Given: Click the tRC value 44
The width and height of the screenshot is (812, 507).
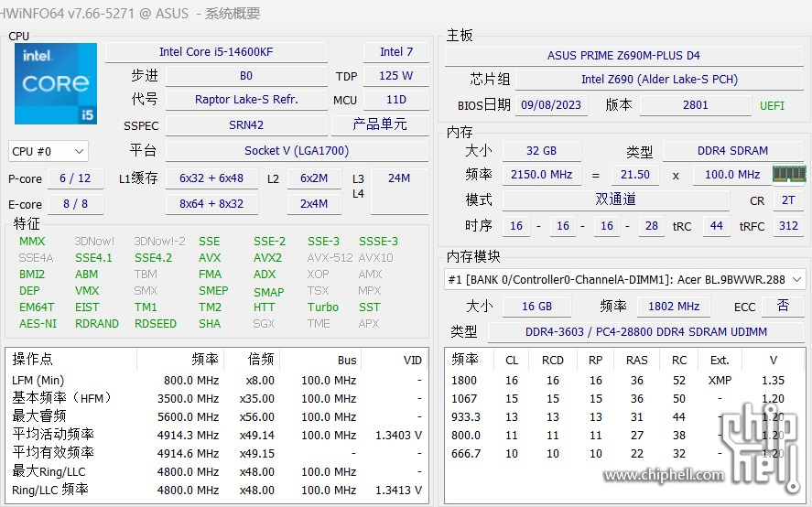Looking at the screenshot, I should [x=716, y=226].
